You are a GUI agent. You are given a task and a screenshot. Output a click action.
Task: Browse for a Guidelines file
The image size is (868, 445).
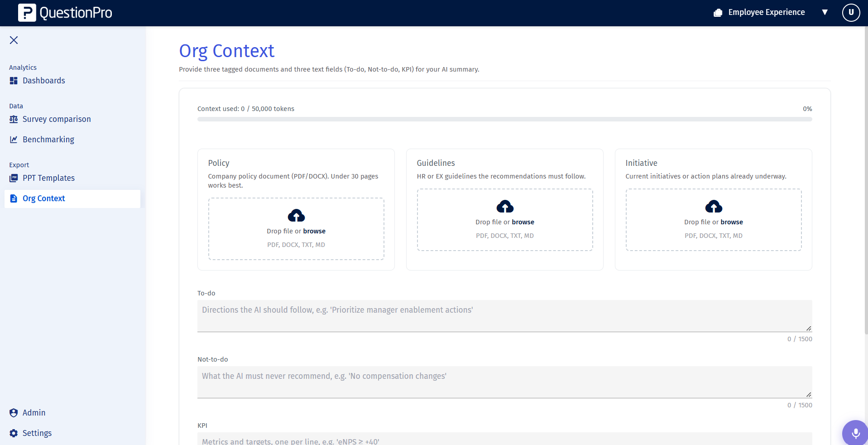(523, 222)
